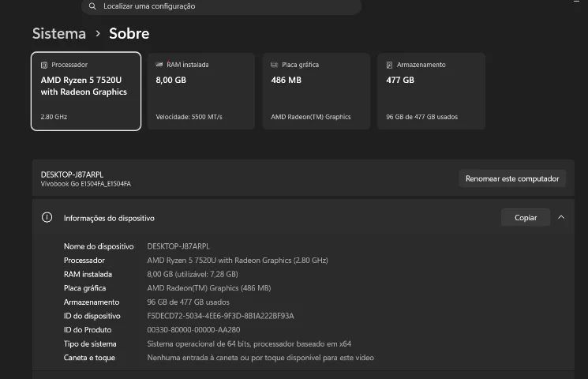Click 'RAM instalada' label in device list

pyautogui.click(x=88, y=274)
